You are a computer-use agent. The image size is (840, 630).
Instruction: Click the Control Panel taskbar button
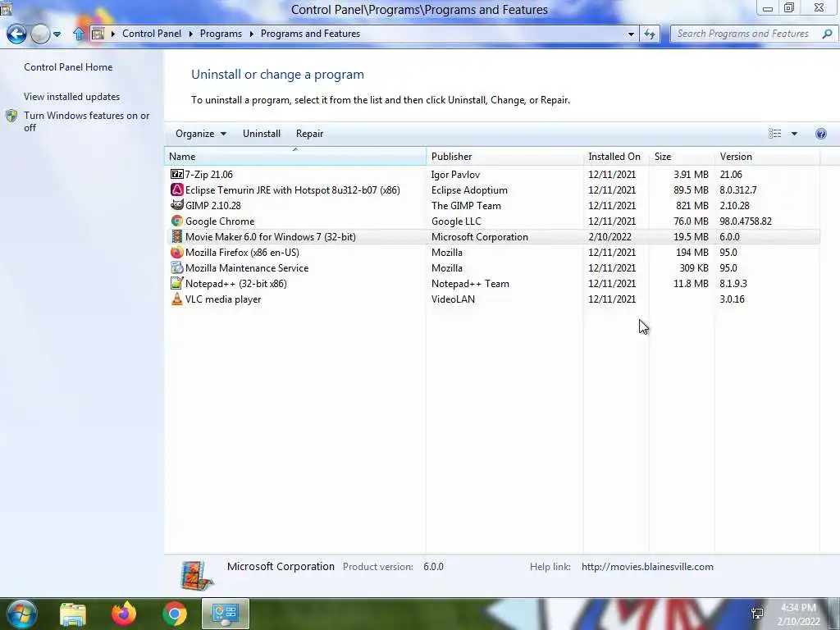pos(225,614)
